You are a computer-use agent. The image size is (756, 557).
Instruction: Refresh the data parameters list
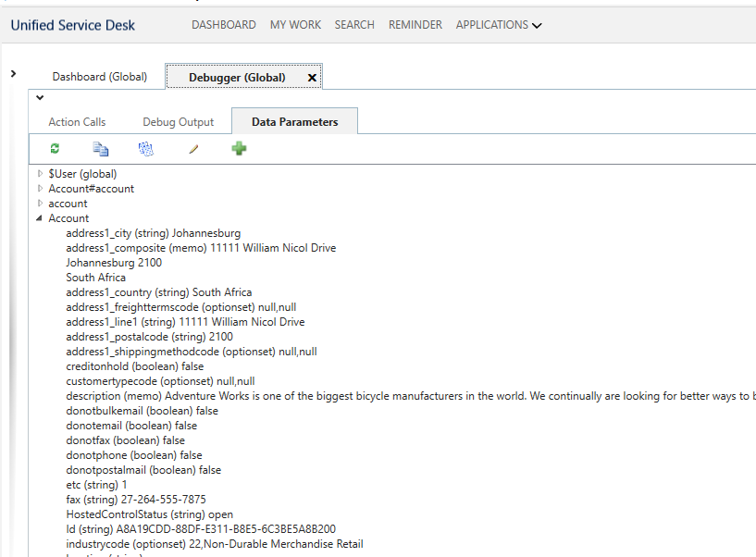coord(54,148)
